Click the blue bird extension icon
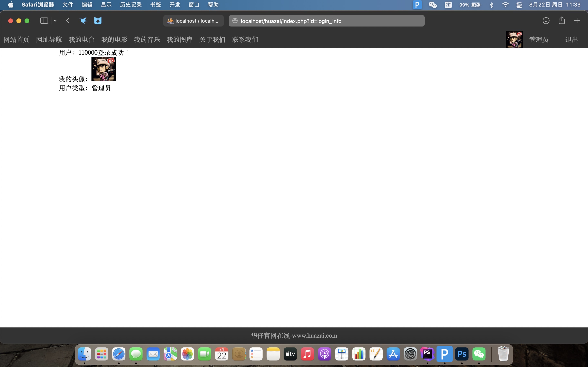The height and width of the screenshot is (367, 588). pyautogui.click(x=83, y=21)
